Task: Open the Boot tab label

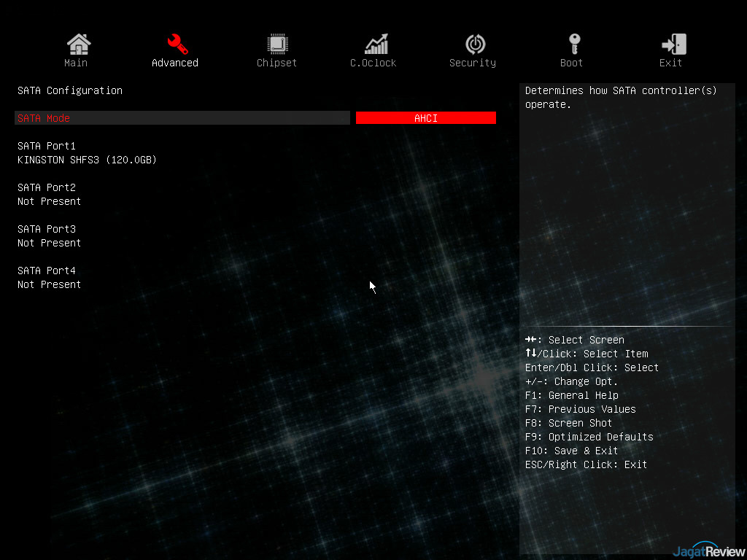Action: pos(571,63)
